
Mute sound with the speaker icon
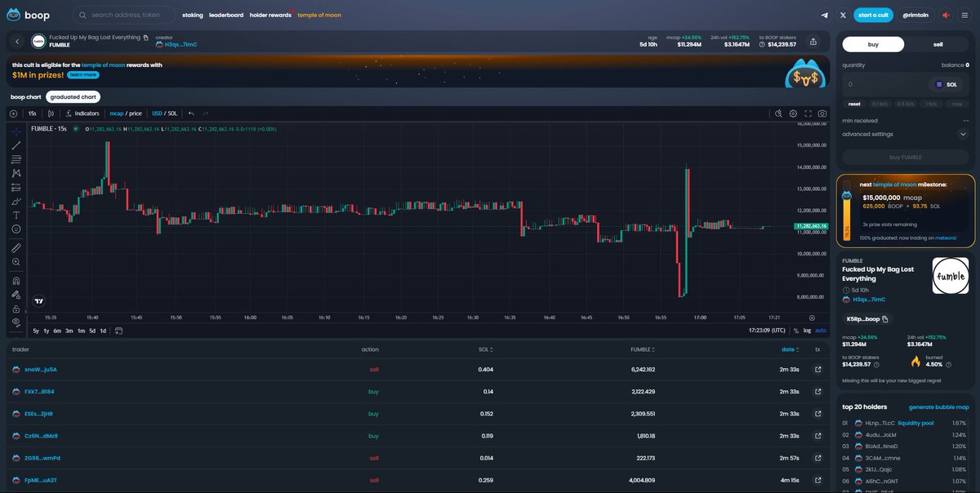tap(947, 15)
